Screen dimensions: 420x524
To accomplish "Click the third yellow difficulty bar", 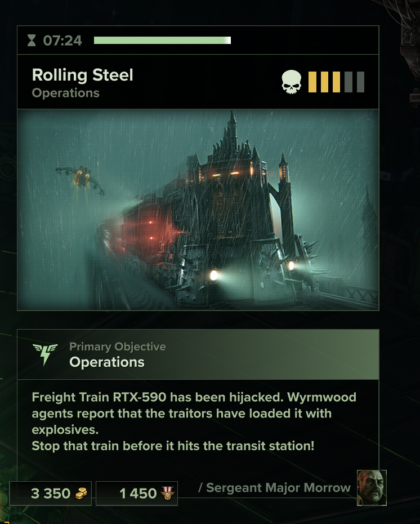I will point(336,82).
